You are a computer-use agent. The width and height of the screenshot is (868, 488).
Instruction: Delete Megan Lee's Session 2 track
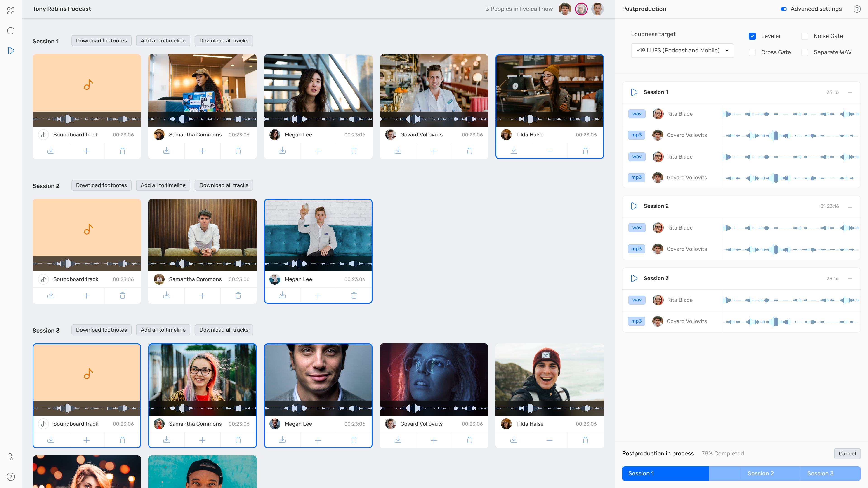(354, 295)
